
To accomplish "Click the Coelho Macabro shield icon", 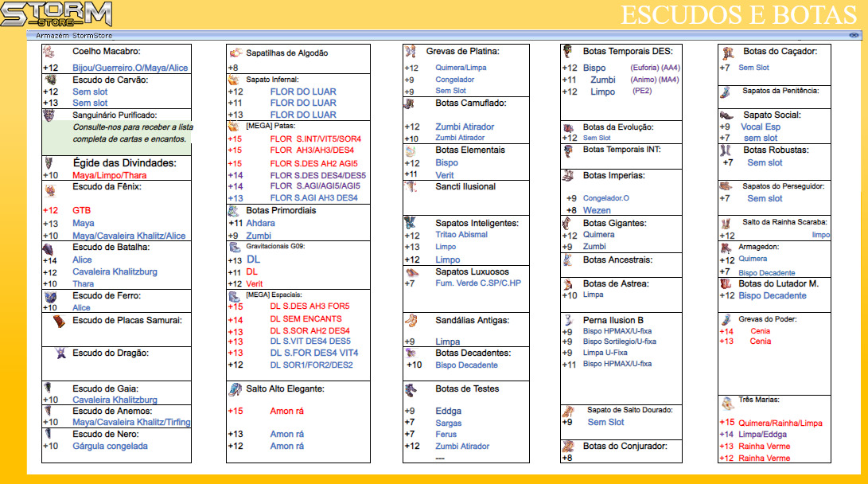I will 49,53.
